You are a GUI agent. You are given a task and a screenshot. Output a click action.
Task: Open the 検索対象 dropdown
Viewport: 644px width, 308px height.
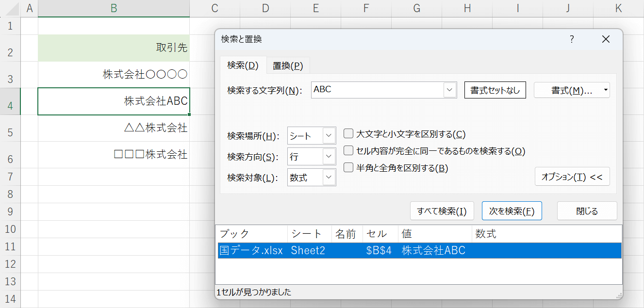[329, 178]
